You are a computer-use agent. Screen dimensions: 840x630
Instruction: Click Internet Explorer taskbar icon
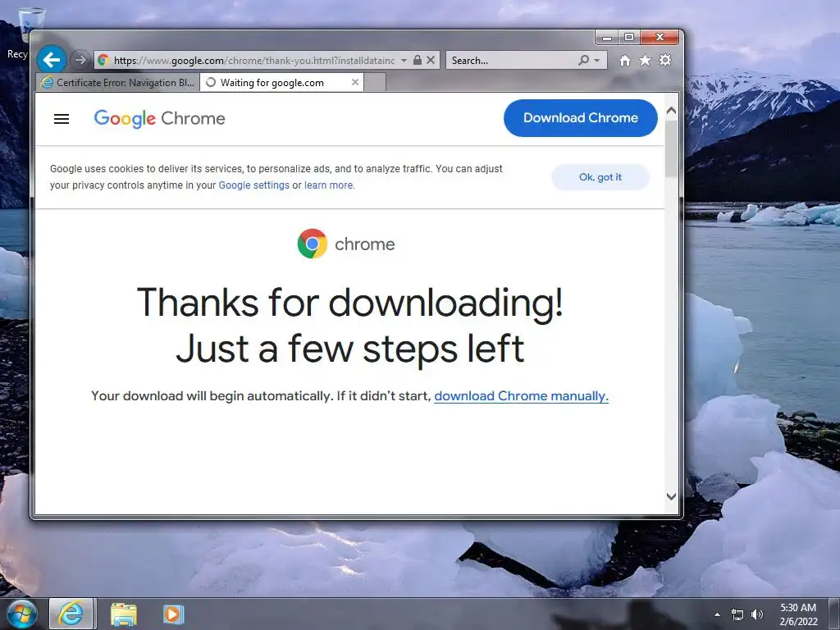coord(71,614)
